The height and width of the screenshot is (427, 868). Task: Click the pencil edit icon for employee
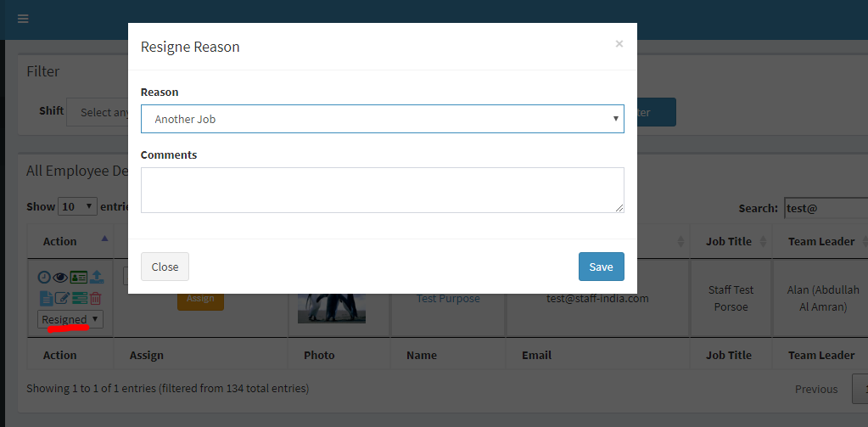62,298
